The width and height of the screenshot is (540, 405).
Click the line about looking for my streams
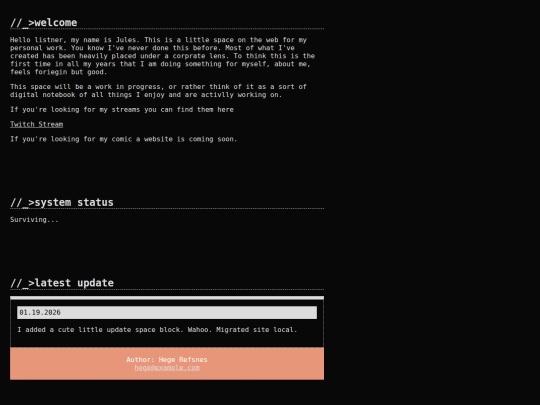[122, 110]
